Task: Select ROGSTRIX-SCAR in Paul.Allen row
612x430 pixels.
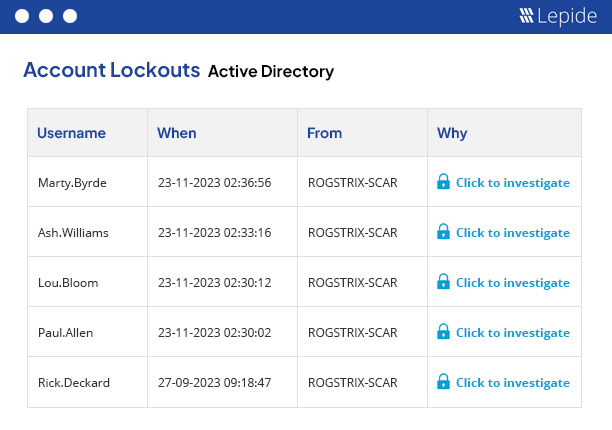Action: (352, 332)
